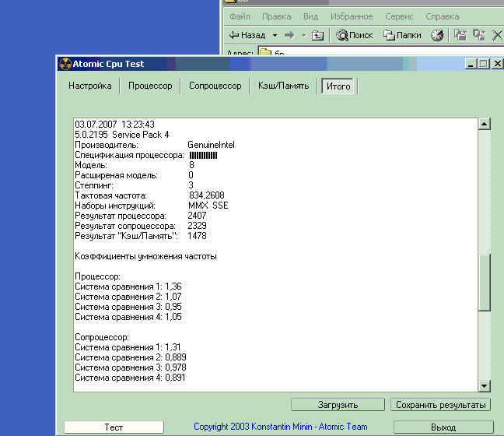This screenshot has width=504, height=436.
Task: Go up one folder level in Explorer
Action: pyautogui.click(x=317, y=35)
